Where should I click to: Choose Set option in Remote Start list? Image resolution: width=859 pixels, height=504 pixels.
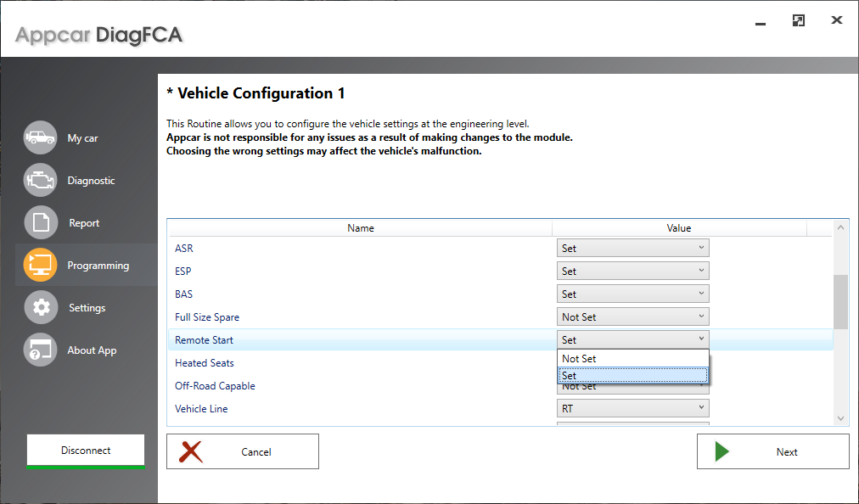click(632, 376)
